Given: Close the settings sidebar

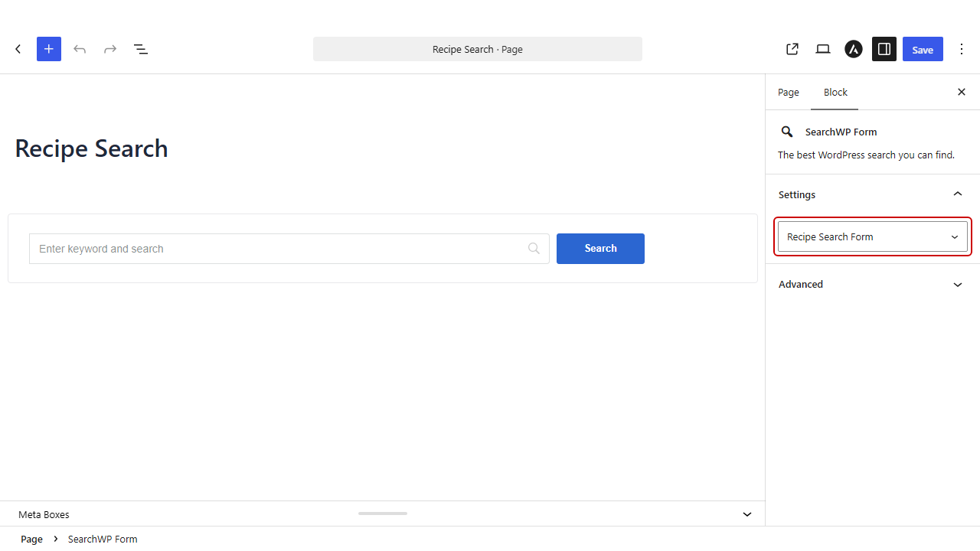Looking at the screenshot, I should [962, 92].
